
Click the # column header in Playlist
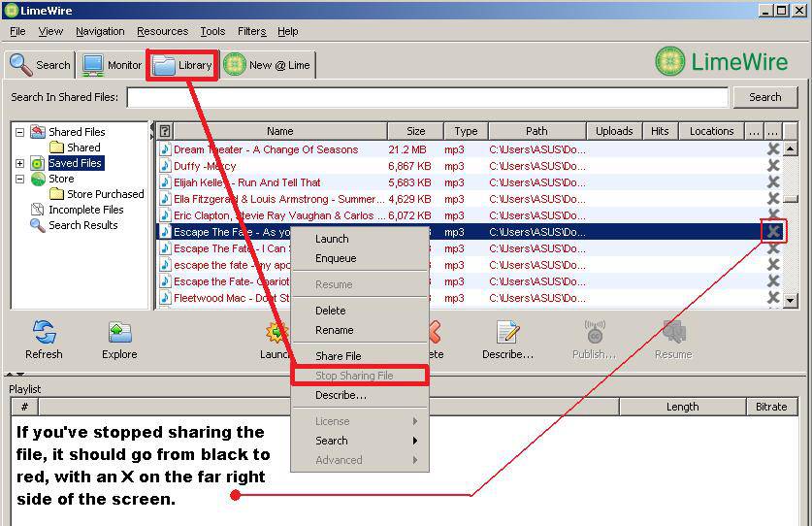click(x=24, y=407)
